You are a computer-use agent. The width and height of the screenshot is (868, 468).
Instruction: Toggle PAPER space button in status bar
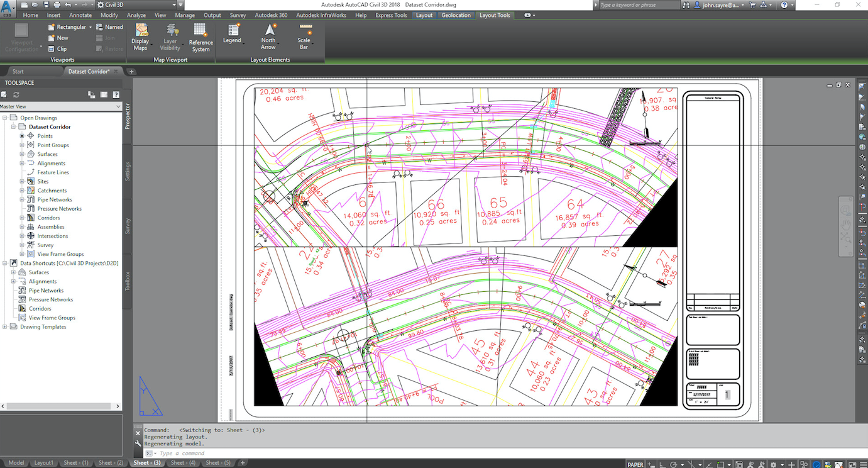click(x=635, y=464)
